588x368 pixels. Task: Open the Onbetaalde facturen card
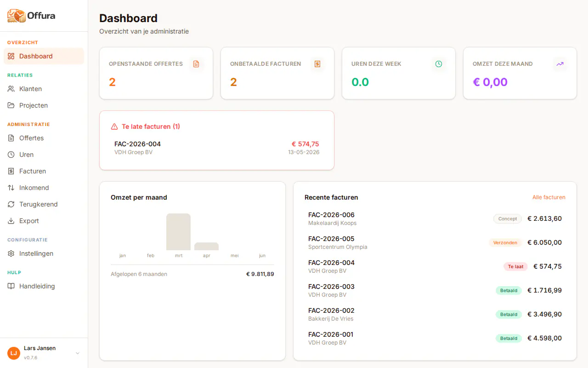coord(277,73)
